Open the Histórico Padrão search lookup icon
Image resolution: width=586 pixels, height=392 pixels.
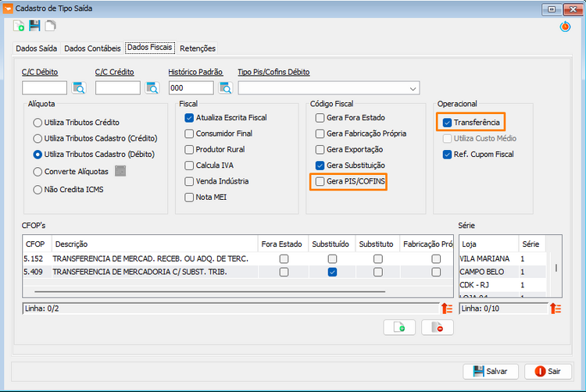(x=225, y=88)
